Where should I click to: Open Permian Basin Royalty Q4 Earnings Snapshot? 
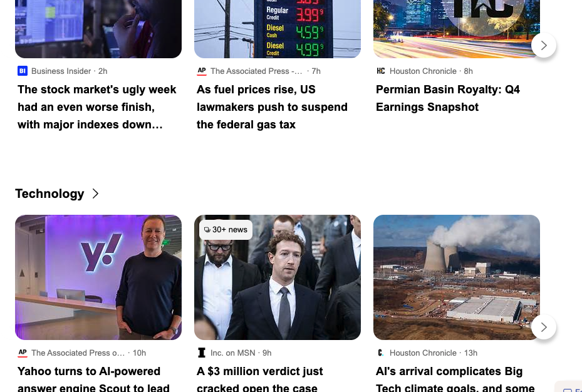[x=448, y=98]
